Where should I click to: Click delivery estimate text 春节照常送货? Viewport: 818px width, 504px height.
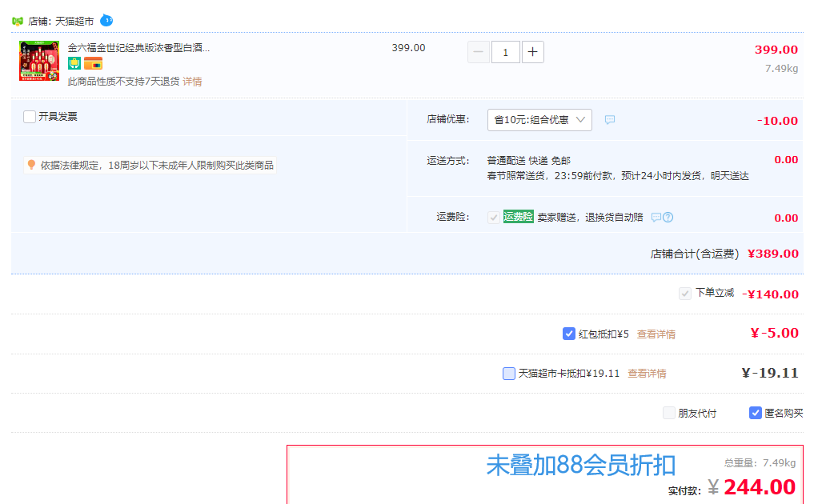tap(618, 176)
